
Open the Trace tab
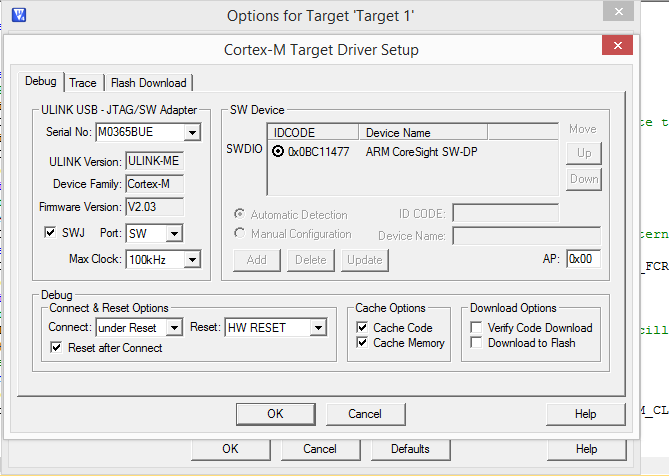[83, 83]
